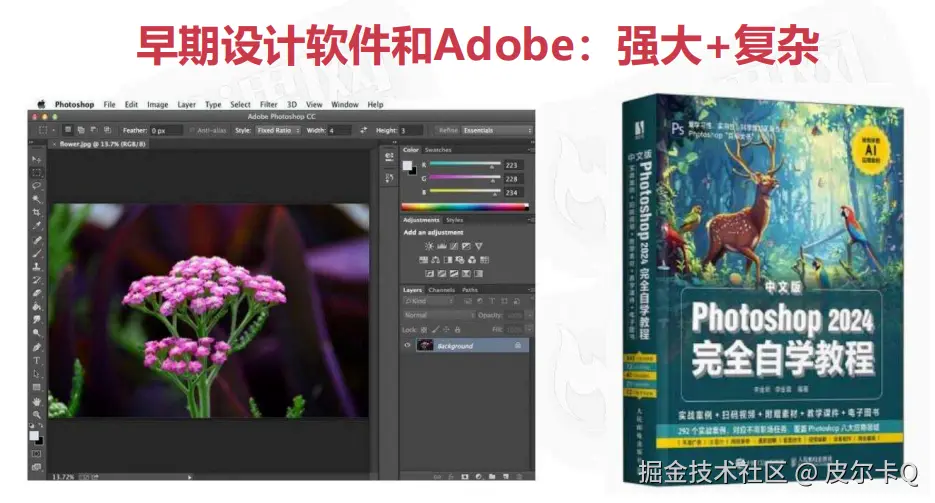Add a Photo Filter adjustment
The width and height of the screenshot is (935, 503).
460,260
